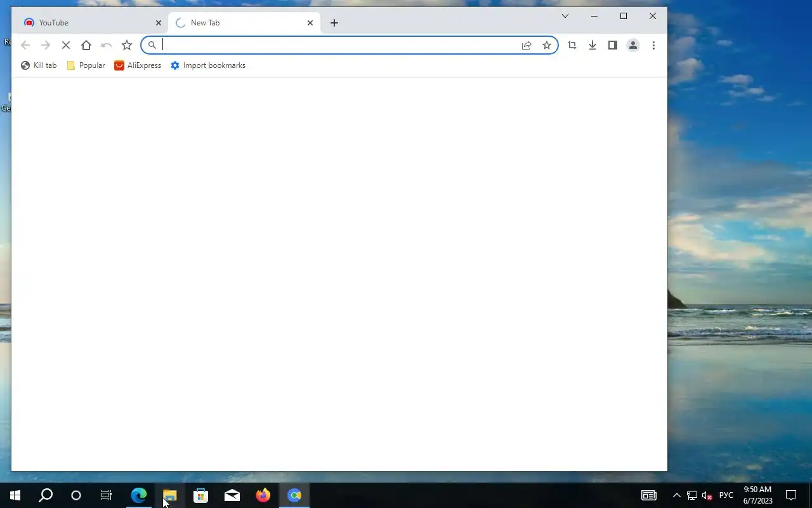
Task: Open the Popular bookmarks folder
Action: click(x=86, y=65)
